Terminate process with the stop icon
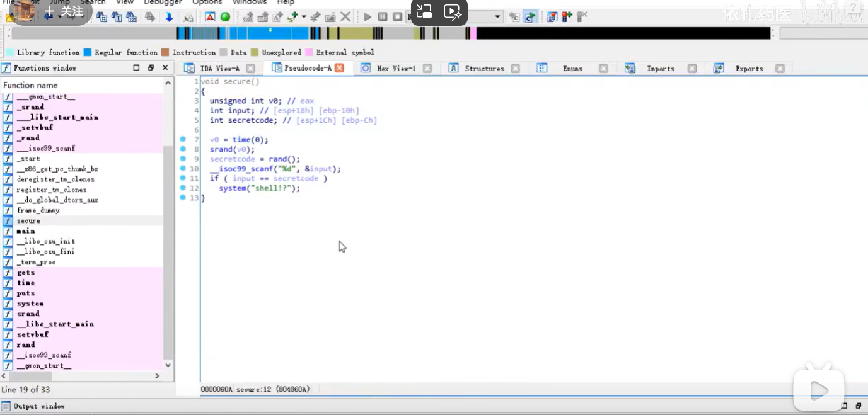Image resolution: width=868 pixels, height=415 pixels. click(x=397, y=17)
